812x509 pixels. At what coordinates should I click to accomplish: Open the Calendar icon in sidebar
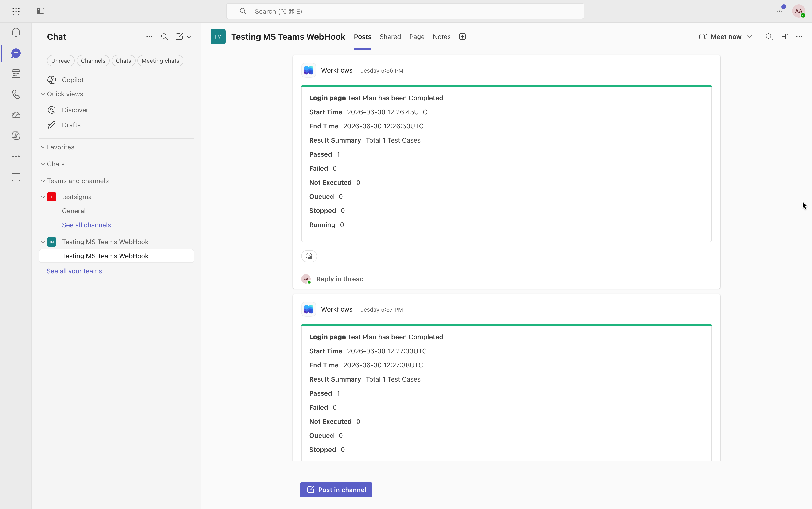point(16,74)
